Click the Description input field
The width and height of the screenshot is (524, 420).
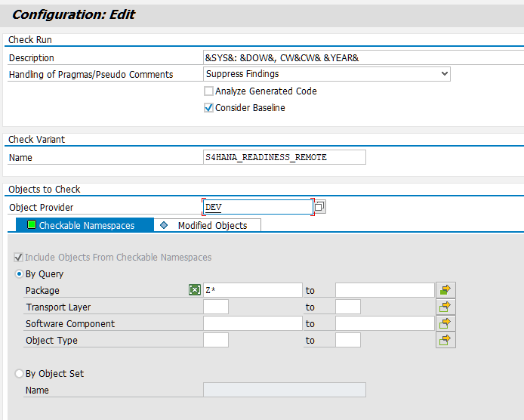click(364, 57)
